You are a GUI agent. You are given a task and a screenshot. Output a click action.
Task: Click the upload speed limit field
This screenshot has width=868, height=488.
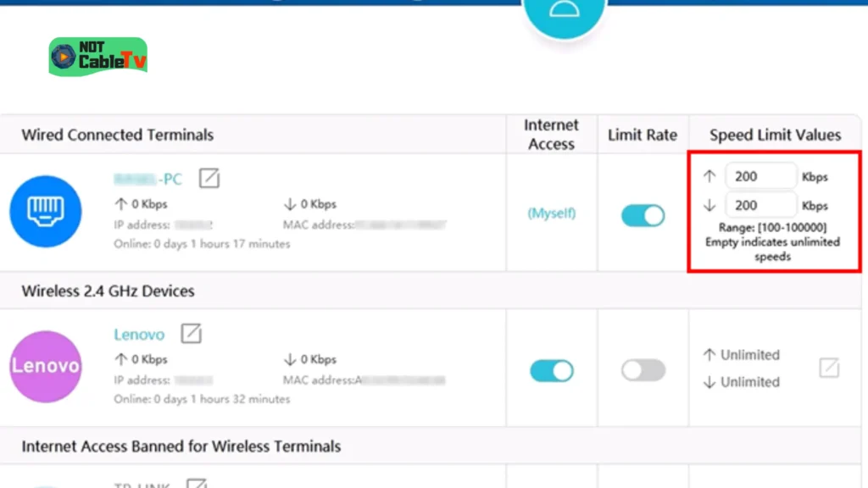point(760,176)
